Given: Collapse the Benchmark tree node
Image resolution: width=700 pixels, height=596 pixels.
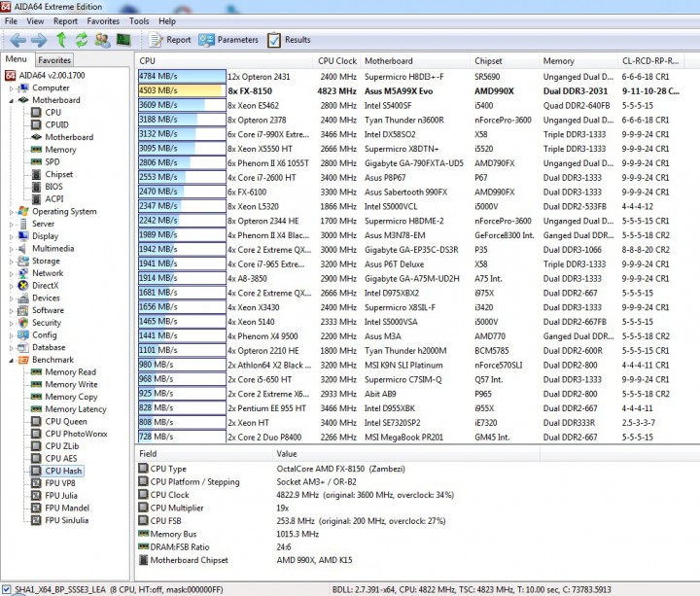Looking at the screenshot, I should coord(11,361).
